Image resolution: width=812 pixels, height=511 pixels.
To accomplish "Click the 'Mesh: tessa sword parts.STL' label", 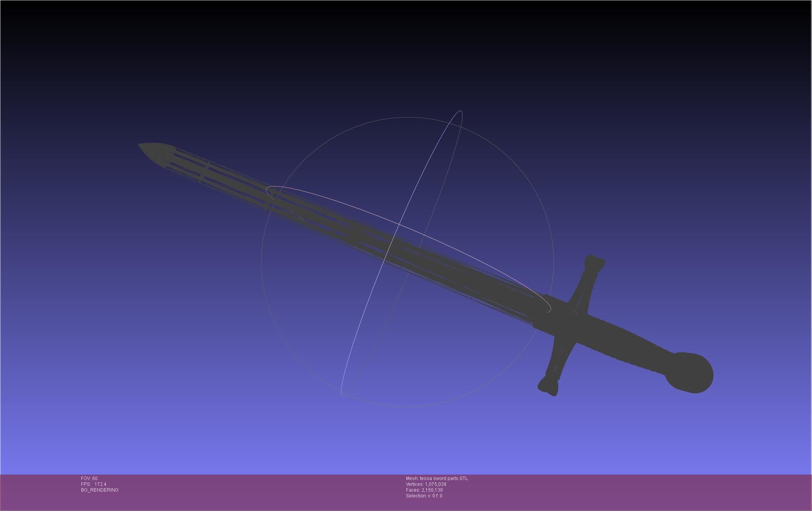I will click(x=437, y=478).
